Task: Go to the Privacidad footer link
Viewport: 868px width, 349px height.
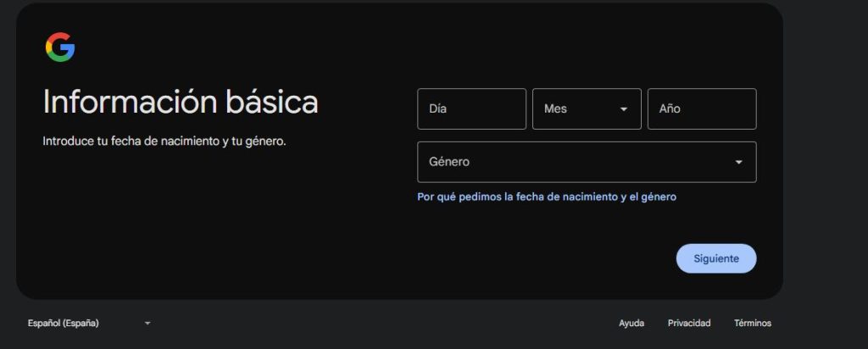Action: click(x=689, y=323)
